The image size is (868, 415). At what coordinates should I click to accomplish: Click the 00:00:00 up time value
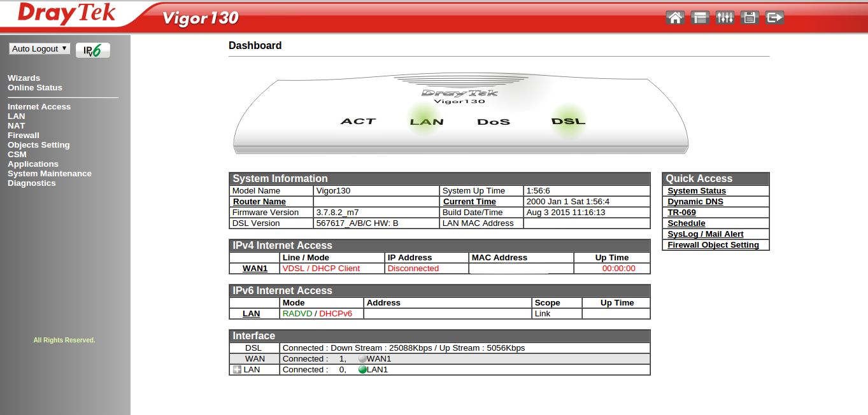pyautogui.click(x=619, y=269)
